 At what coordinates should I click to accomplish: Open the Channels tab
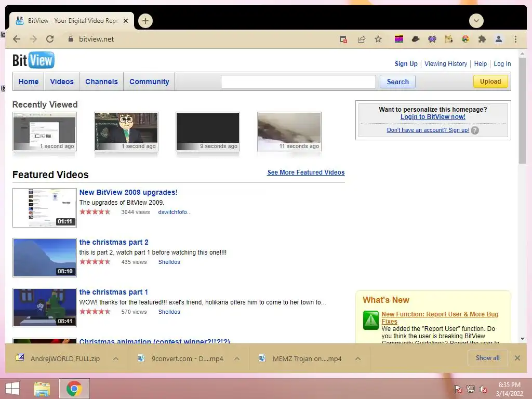coord(101,82)
